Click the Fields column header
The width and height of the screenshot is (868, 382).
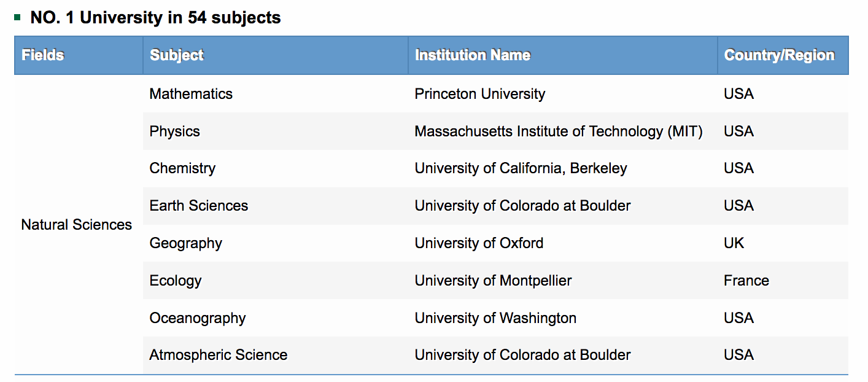pyautogui.click(x=79, y=55)
